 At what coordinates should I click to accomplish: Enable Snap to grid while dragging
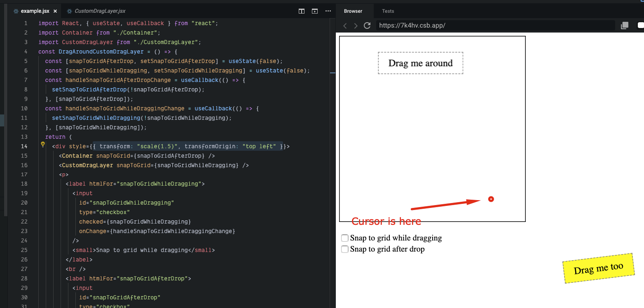[344, 238]
